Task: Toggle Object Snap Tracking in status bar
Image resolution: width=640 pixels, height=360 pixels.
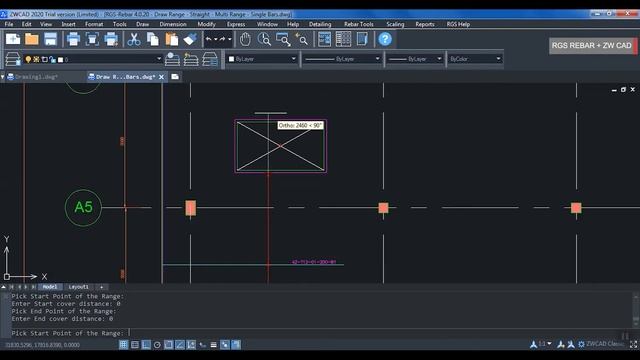Action: (180, 345)
